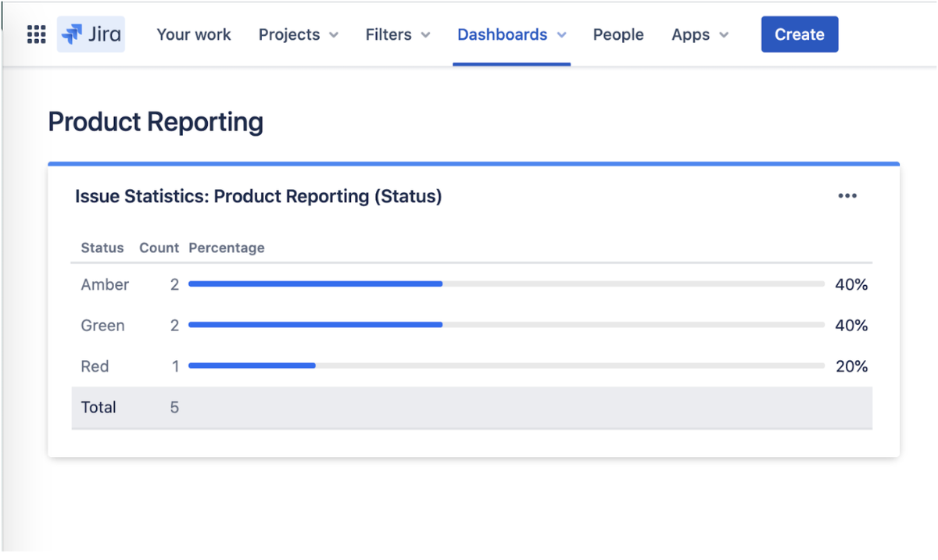Open the app switcher grid icon
This screenshot has width=938, height=560.
36,34
